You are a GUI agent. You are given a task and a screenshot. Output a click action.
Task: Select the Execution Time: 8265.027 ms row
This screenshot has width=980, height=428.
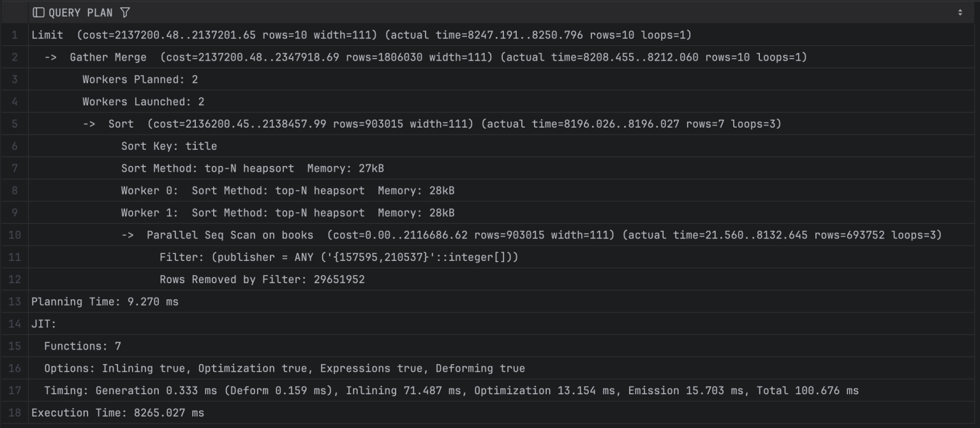pyautogui.click(x=117, y=413)
